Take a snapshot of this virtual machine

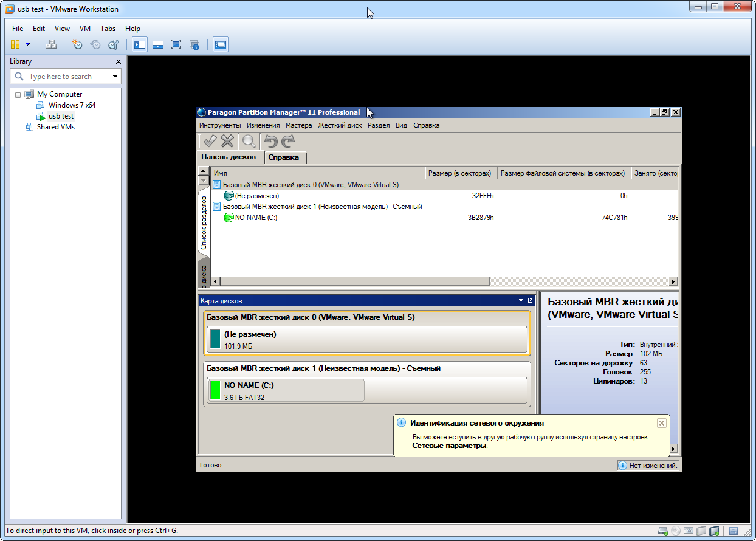point(77,44)
